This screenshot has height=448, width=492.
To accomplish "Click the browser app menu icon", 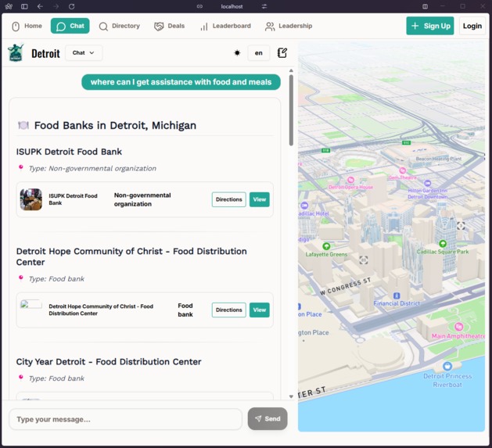I will coord(9,6).
